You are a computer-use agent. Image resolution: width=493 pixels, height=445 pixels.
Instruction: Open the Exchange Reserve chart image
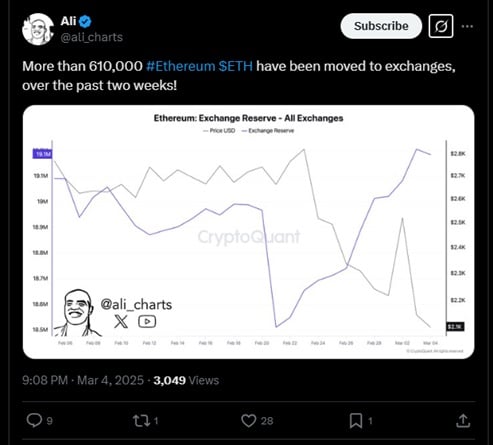[x=248, y=232]
